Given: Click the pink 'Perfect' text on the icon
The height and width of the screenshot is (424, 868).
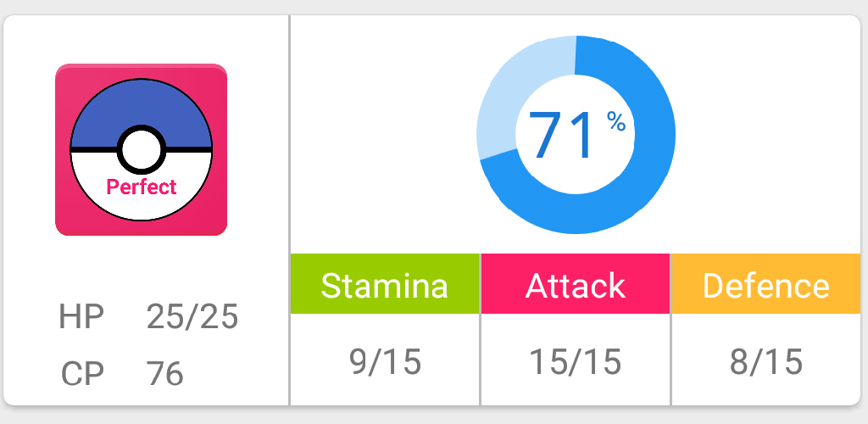Looking at the screenshot, I should coord(142,187).
